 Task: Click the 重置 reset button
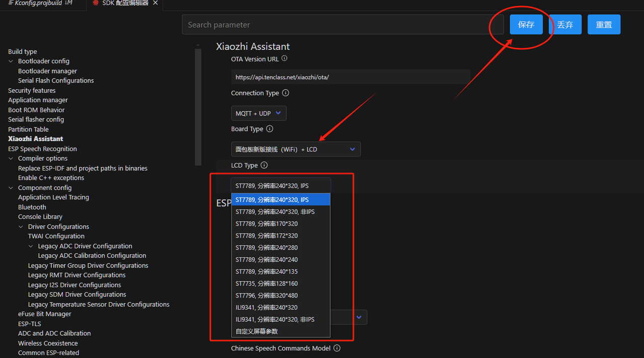(x=604, y=25)
